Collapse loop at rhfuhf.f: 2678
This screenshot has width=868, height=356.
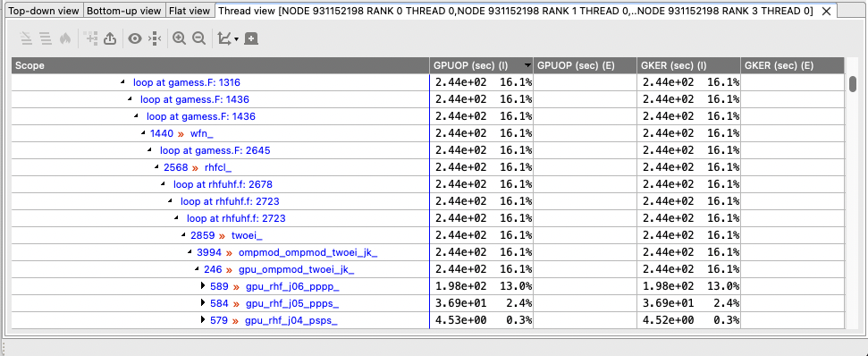(x=163, y=184)
